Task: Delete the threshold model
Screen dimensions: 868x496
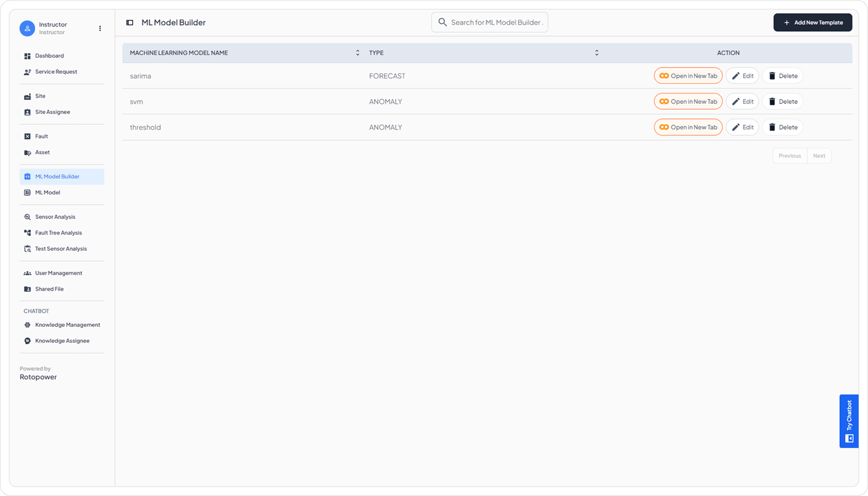Action: (x=783, y=127)
